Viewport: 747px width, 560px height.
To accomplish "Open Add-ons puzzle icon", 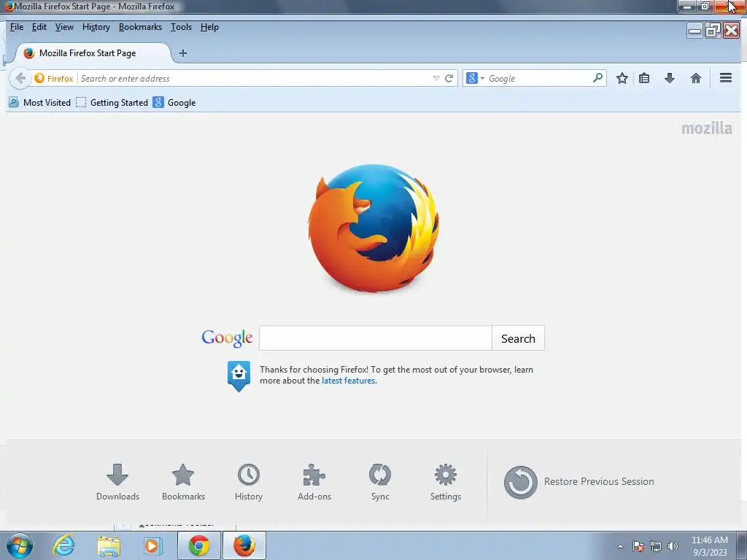I will [x=314, y=482].
